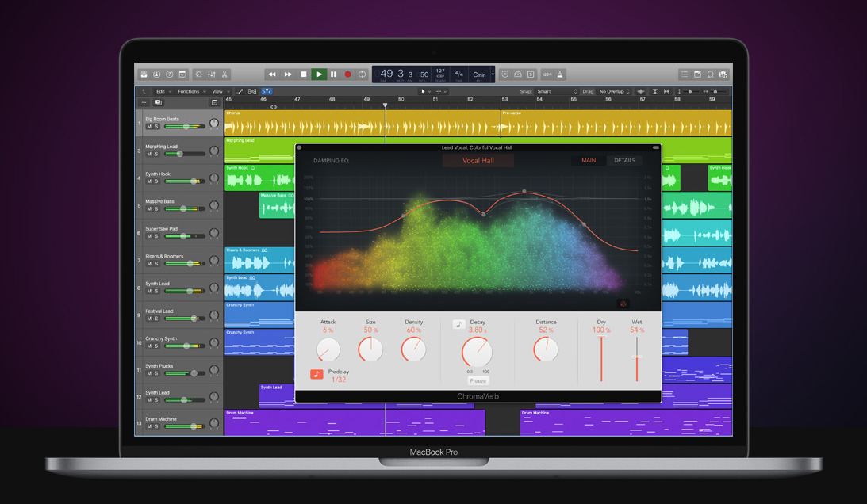867x504 pixels.
Task: Open the Snap mode Smart dropdown
Action: 558,91
